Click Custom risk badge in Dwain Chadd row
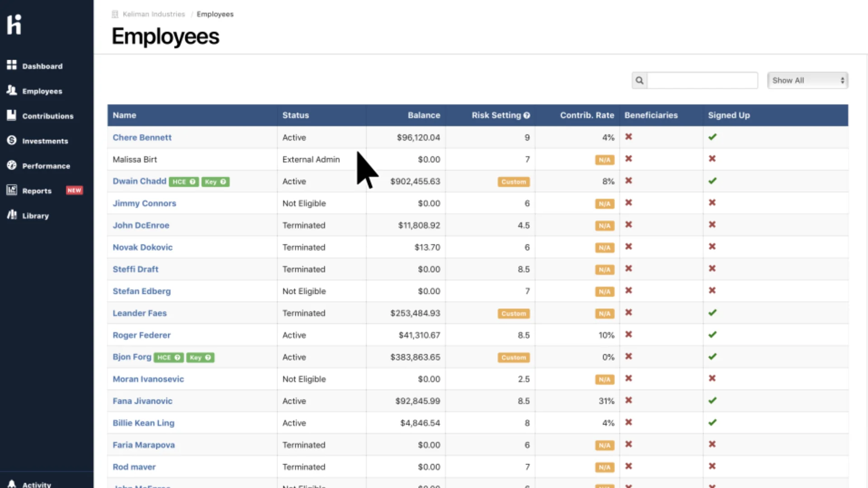Viewport: 868px width, 488px height. [x=514, y=182]
